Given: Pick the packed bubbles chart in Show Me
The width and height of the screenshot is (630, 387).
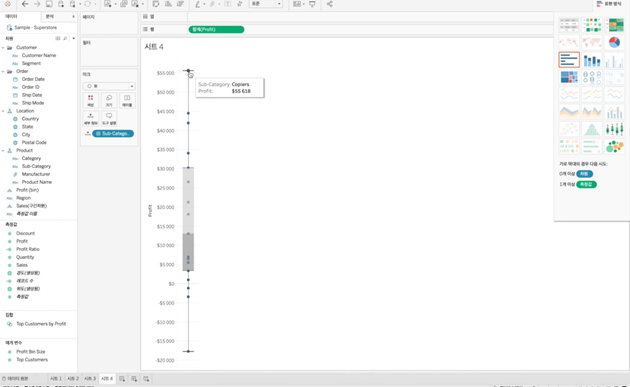Looking at the screenshot, I should click(614, 146).
